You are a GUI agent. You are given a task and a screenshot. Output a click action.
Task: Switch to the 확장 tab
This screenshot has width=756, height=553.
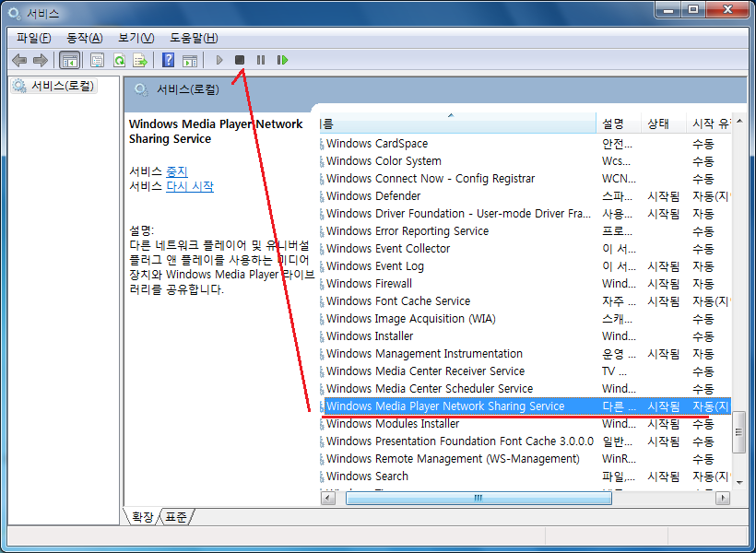143,517
